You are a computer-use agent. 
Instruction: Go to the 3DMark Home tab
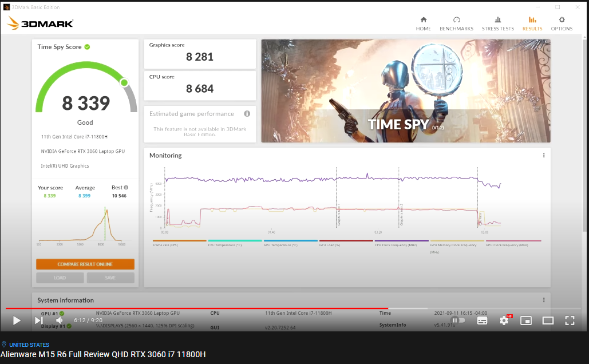423,23
